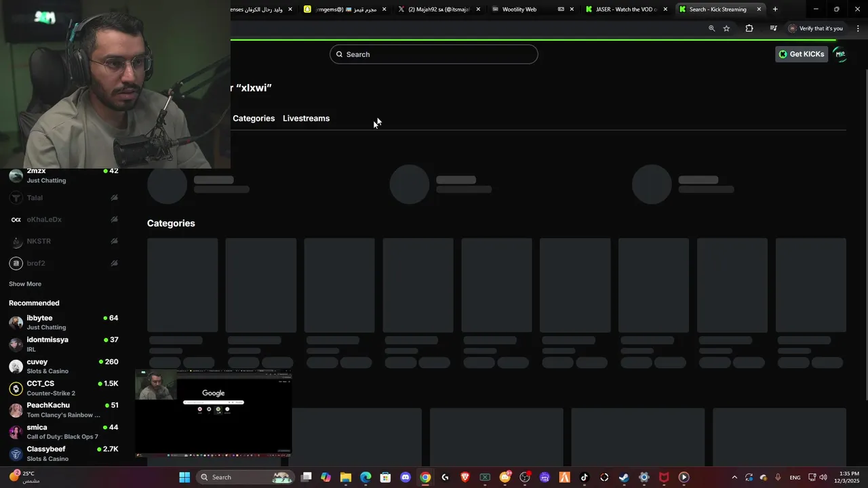Open recommended channel cuvey
The width and height of the screenshot is (868, 488).
pyautogui.click(x=64, y=366)
